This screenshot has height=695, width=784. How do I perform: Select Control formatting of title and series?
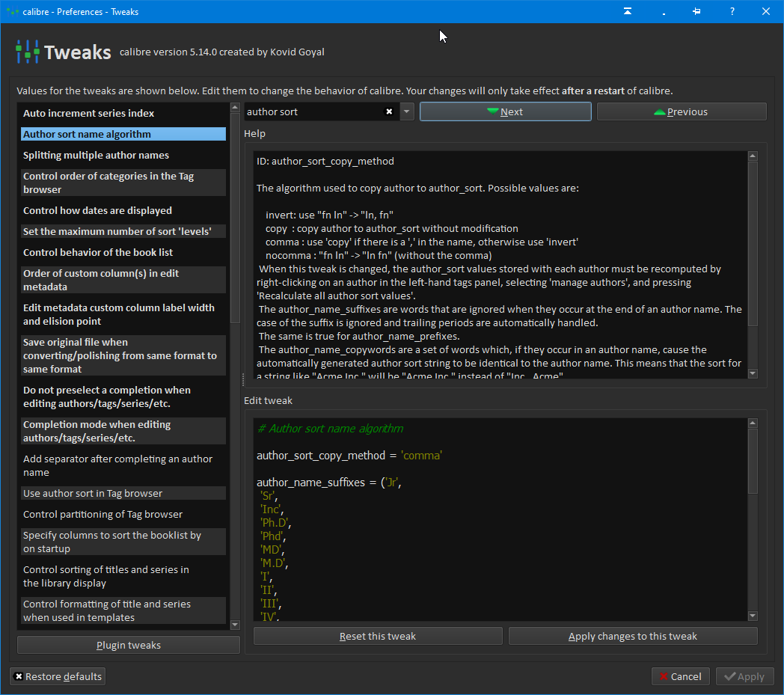(123, 610)
